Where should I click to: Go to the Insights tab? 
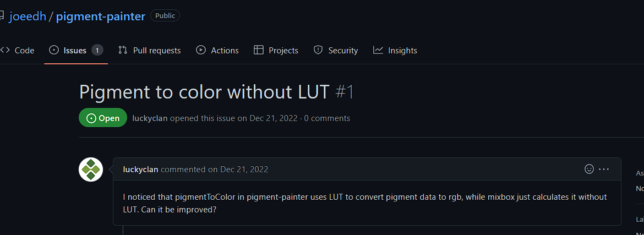pos(402,51)
